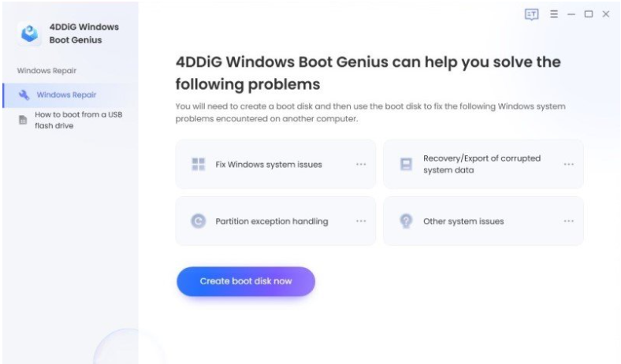Open the hamburger menu in title bar
621x364 pixels.
[554, 14]
